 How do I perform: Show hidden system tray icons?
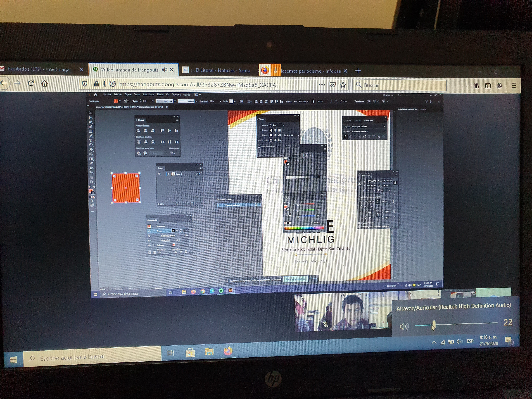pyautogui.click(x=434, y=342)
